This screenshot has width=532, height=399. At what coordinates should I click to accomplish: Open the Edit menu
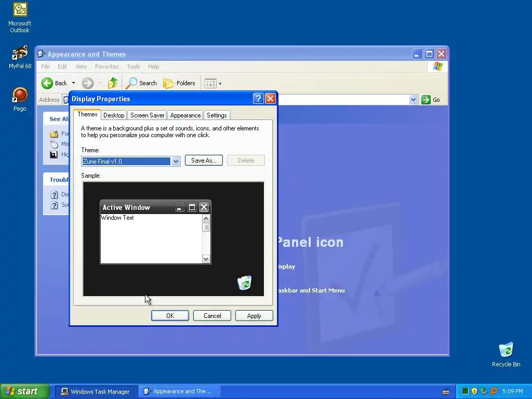[62, 66]
